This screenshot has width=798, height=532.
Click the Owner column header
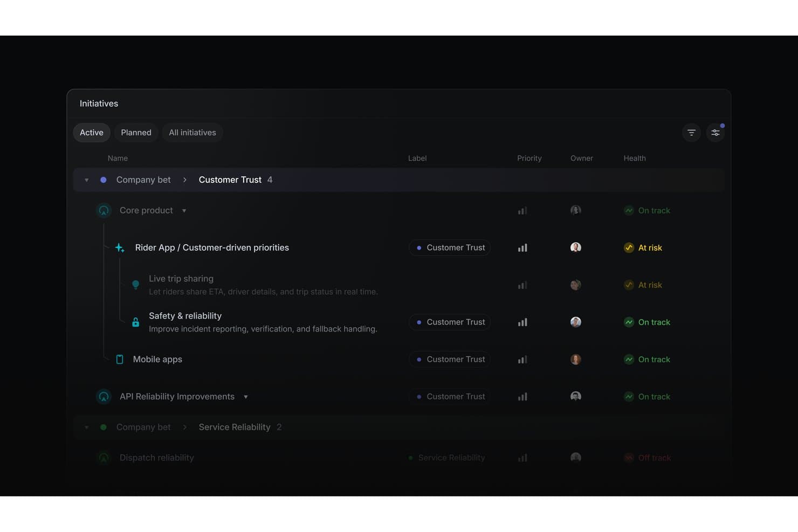pos(582,158)
